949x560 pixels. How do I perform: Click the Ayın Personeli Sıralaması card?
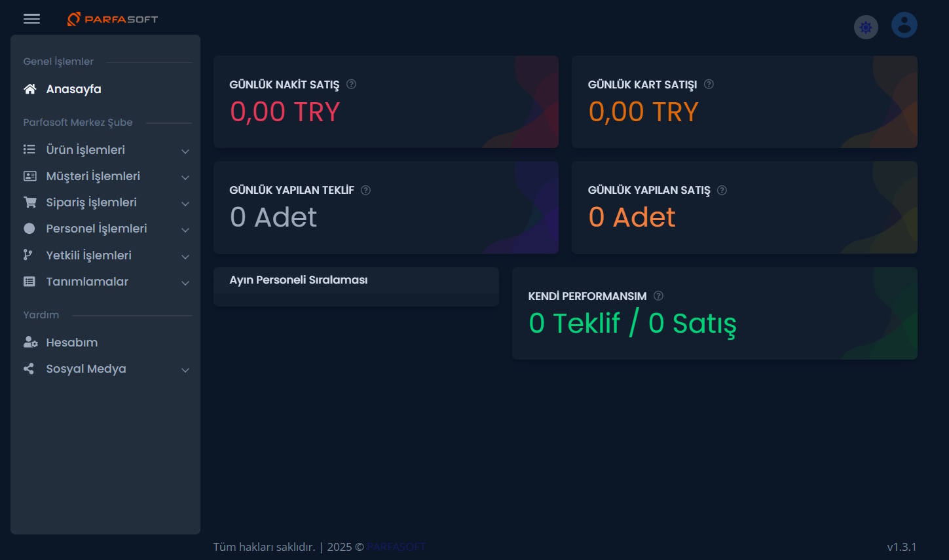(356, 286)
